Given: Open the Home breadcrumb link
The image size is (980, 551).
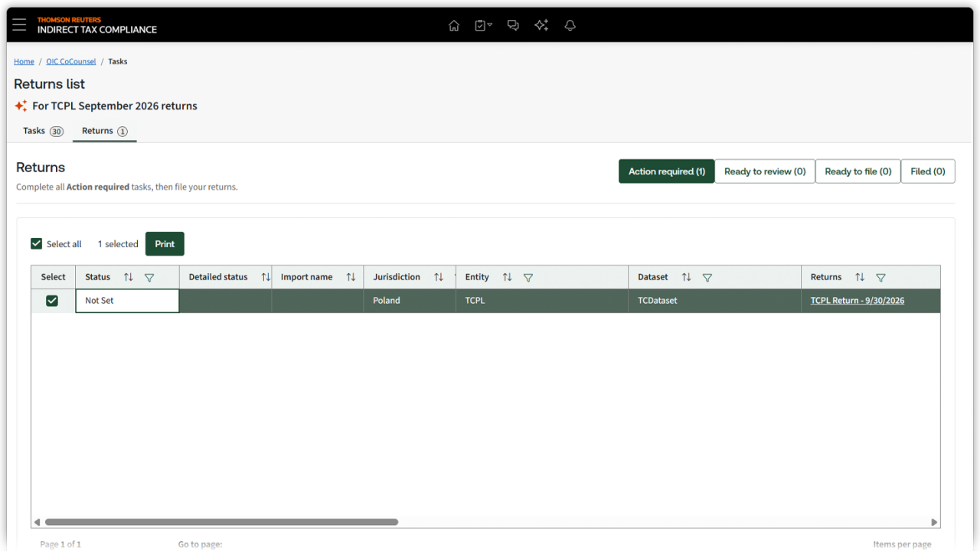Looking at the screenshot, I should click(x=24, y=61).
